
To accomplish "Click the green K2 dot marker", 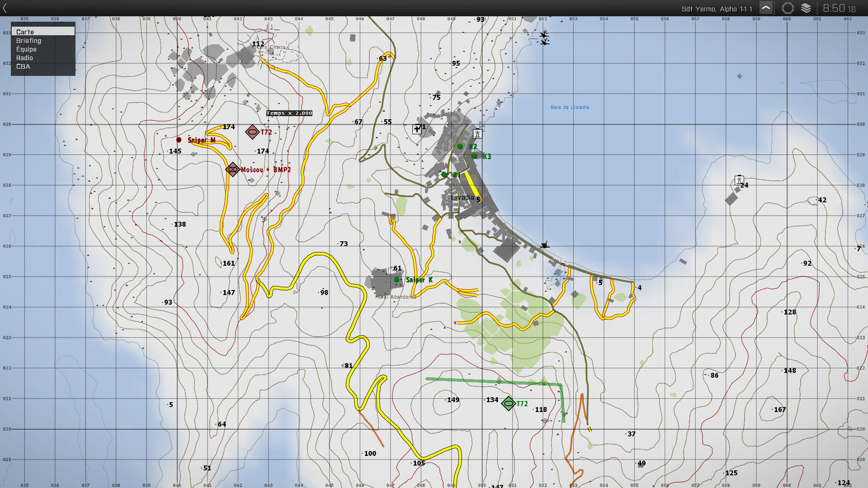I will coord(460,146).
